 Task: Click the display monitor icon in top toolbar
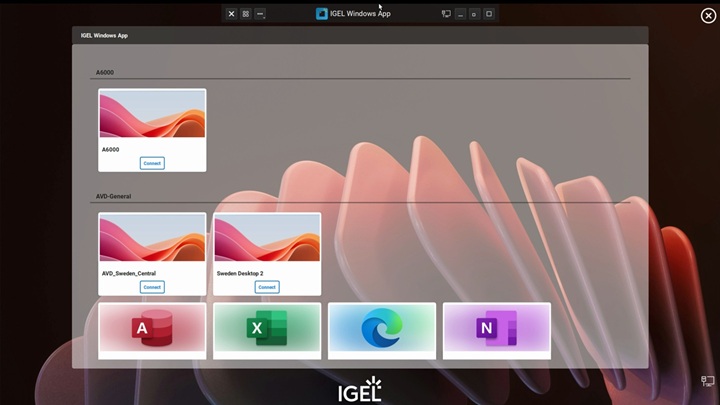pyautogui.click(x=446, y=14)
